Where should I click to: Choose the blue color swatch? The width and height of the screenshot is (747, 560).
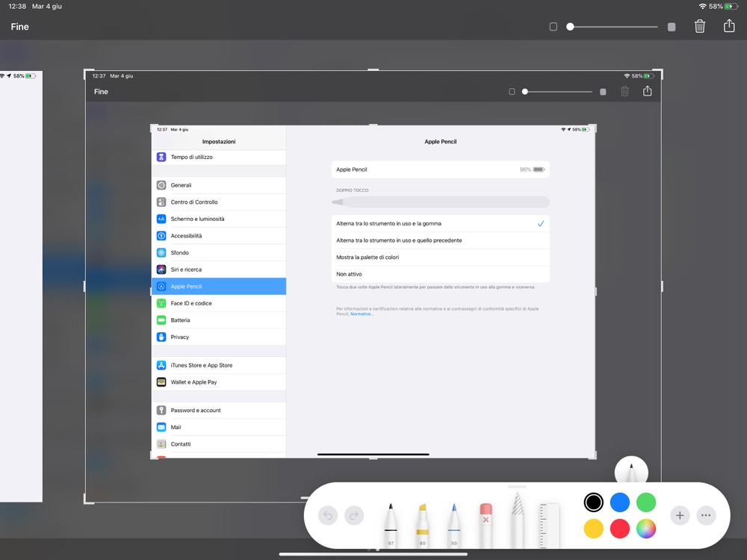coord(620,503)
